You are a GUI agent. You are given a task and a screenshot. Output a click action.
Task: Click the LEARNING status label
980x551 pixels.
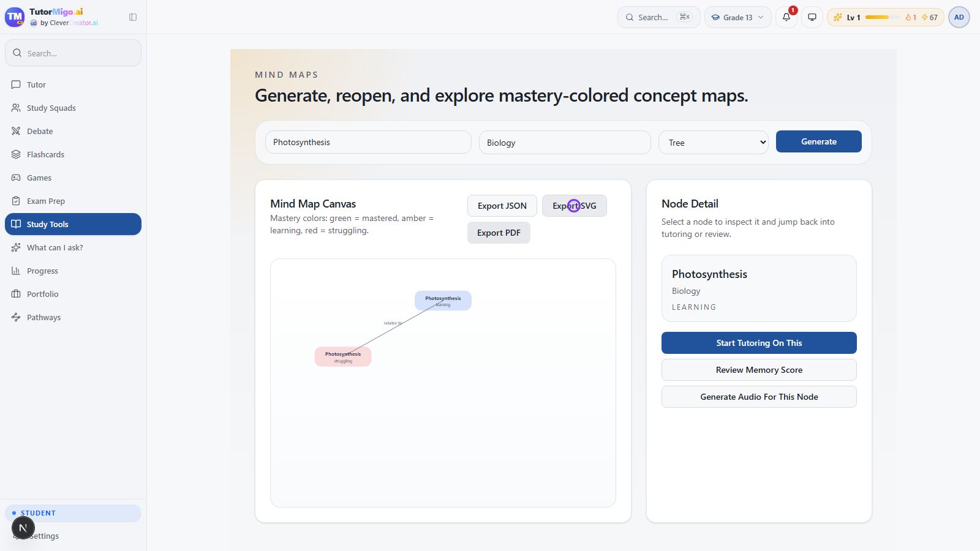point(693,307)
